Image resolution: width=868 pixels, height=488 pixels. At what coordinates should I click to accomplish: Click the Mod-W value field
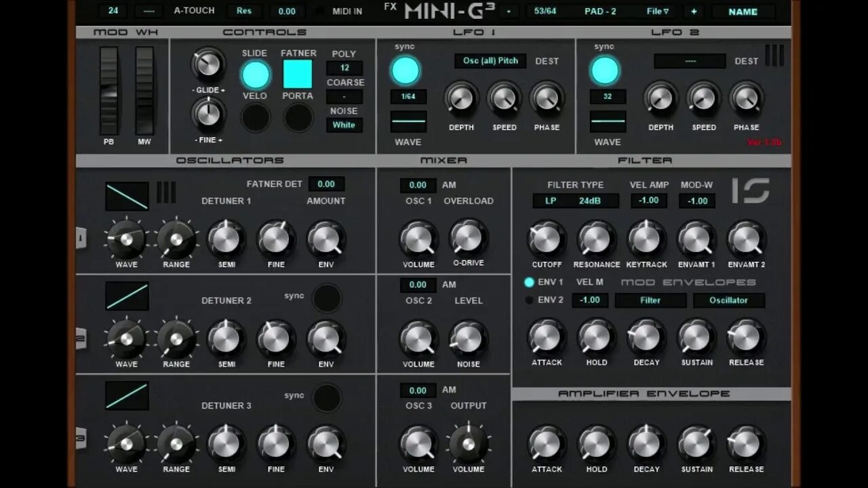[697, 201]
